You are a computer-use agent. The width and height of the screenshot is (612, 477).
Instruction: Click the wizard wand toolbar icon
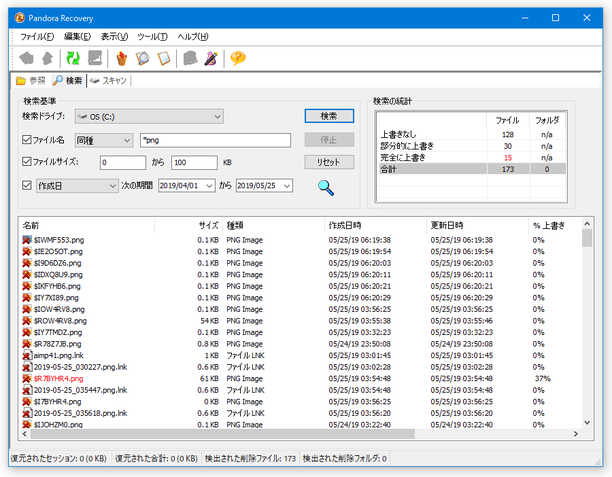(x=211, y=58)
